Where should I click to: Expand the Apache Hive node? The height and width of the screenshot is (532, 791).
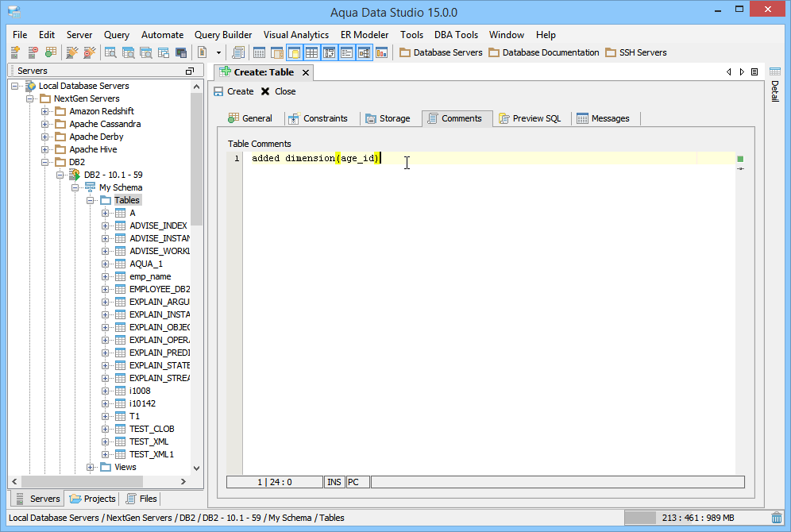[44, 150]
